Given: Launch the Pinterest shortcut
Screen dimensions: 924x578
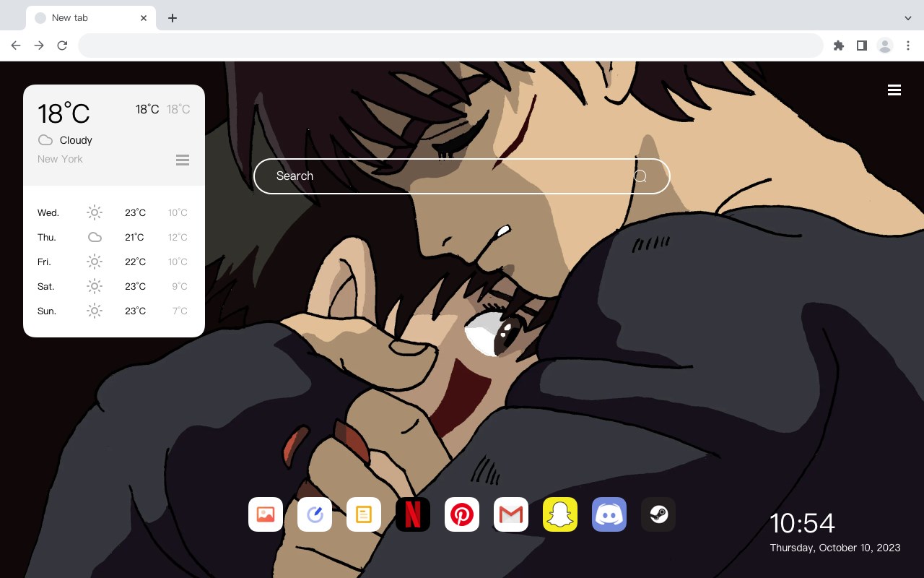Looking at the screenshot, I should [462, 514].
